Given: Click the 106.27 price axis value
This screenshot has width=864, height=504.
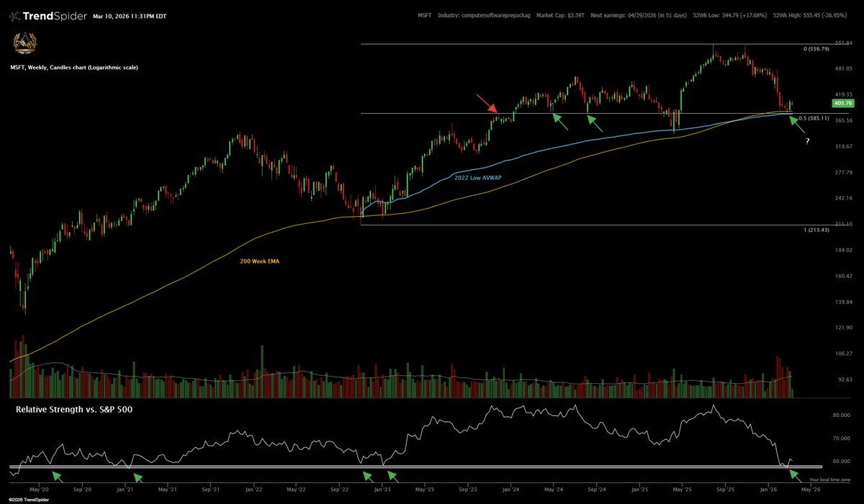Looking at the screenshot, I should point(843,354).
